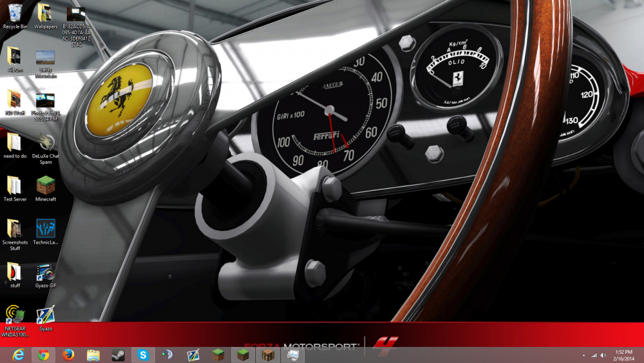Click the 1:52 PM clock and date
This screenshot has width=644, height=363.
(624, 355)
